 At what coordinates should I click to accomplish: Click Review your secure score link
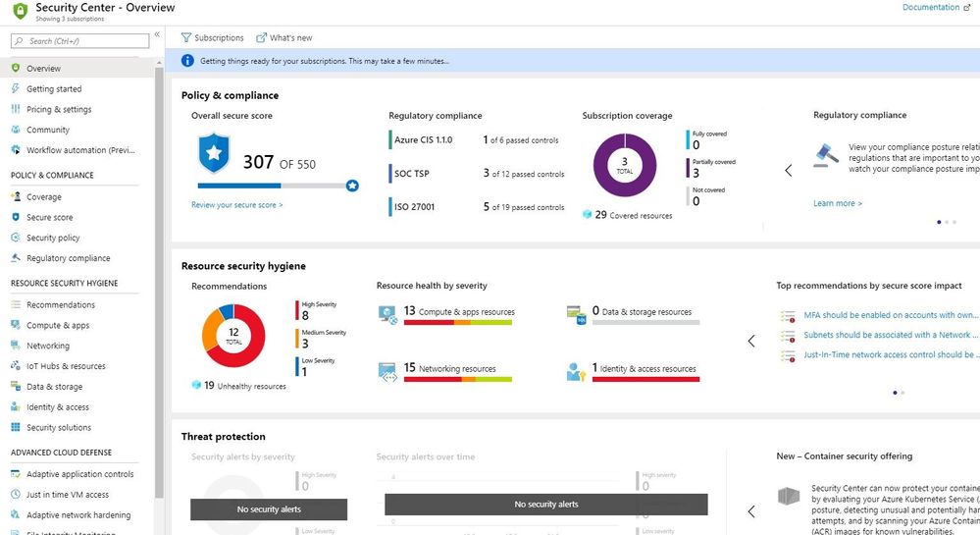coord(236,204)
